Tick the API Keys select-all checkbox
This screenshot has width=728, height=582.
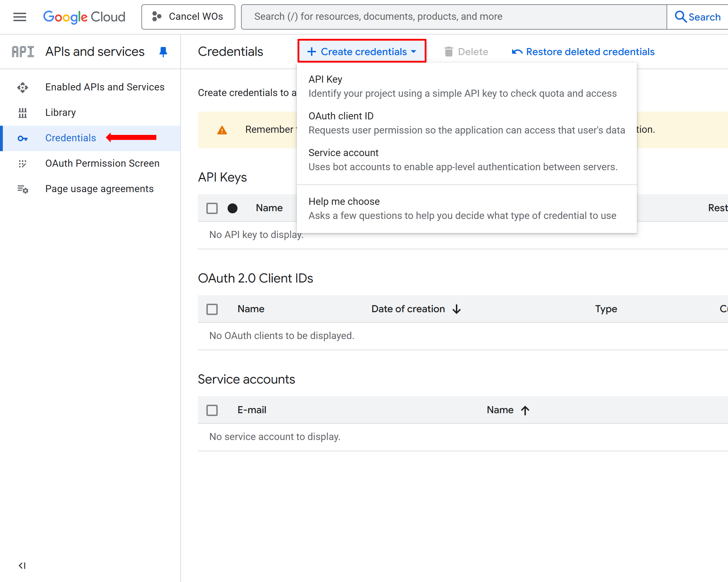pyautogui.click(x=212, y=208)
